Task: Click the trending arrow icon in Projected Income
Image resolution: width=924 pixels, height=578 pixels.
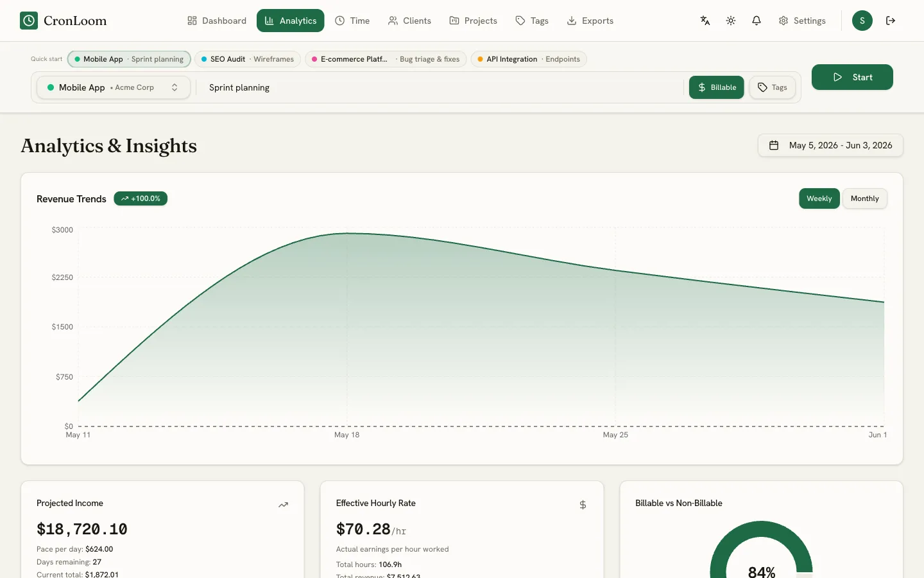Action: (283, 505)
